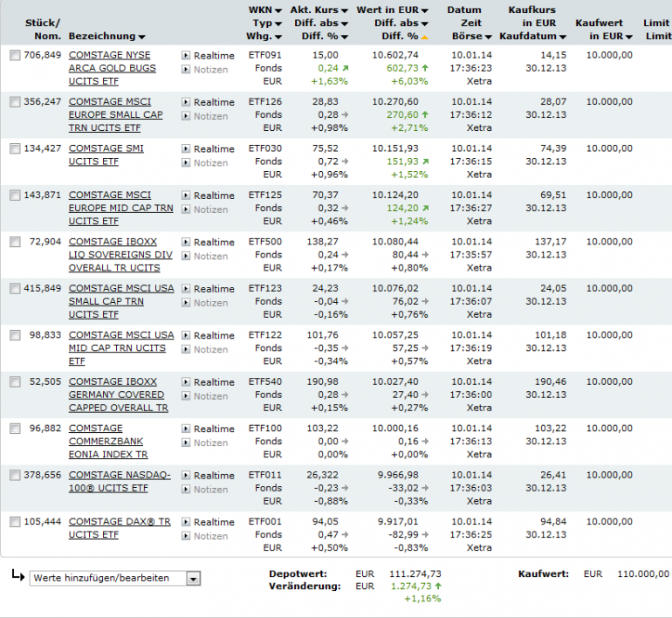Select the MSCI EUROPE MID CAP position
This screenshot has height=618, width=672.
coord(15,196)
